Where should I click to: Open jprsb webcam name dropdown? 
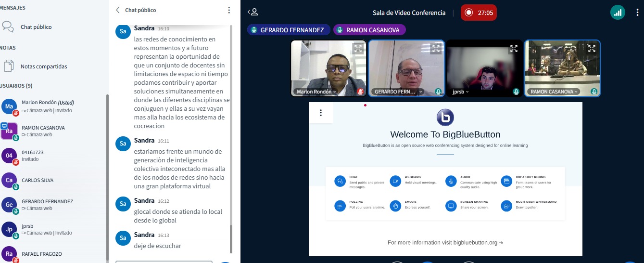coord(460,92)
